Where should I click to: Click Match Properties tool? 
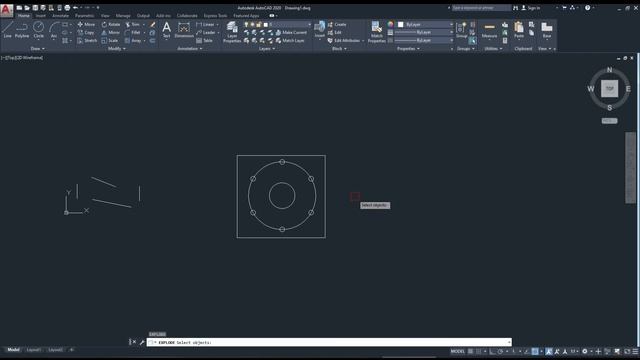pos(376,32)
